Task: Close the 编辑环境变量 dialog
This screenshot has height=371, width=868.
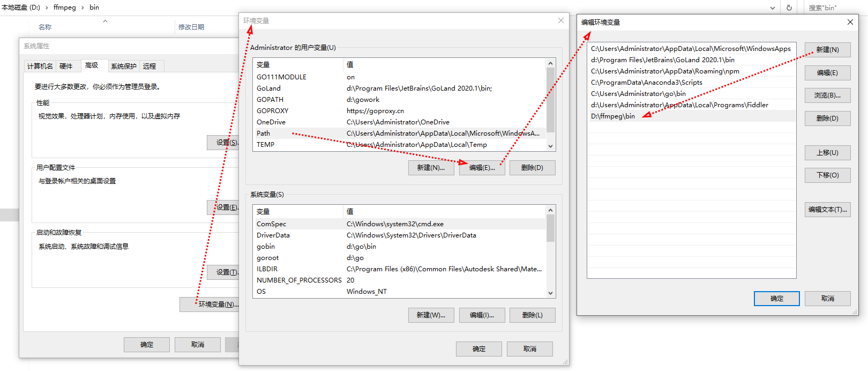Action: pos(850,22)
